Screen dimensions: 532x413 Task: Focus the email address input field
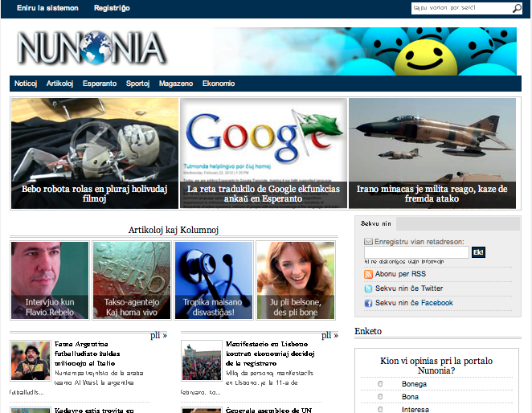tap(416, 252)
